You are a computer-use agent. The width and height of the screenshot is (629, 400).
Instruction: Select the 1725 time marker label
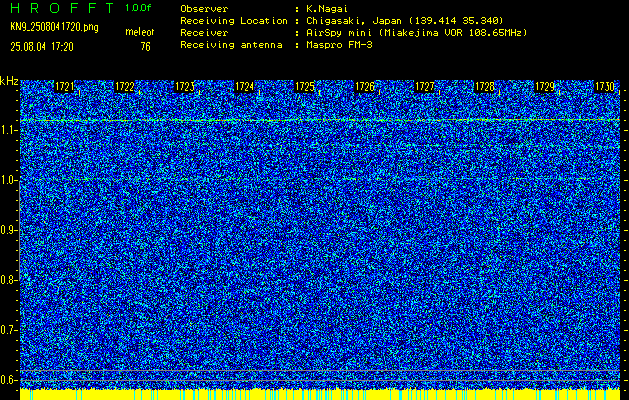(x=304, y=87)
